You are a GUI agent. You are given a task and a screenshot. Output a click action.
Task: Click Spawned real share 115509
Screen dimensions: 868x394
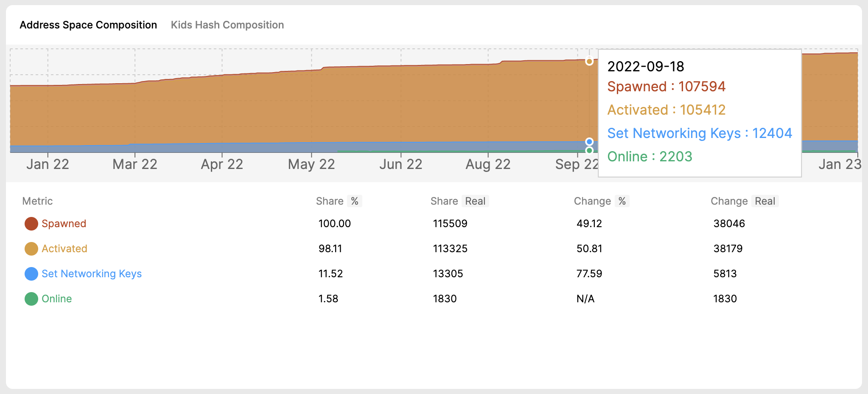(x=450, y=224)
